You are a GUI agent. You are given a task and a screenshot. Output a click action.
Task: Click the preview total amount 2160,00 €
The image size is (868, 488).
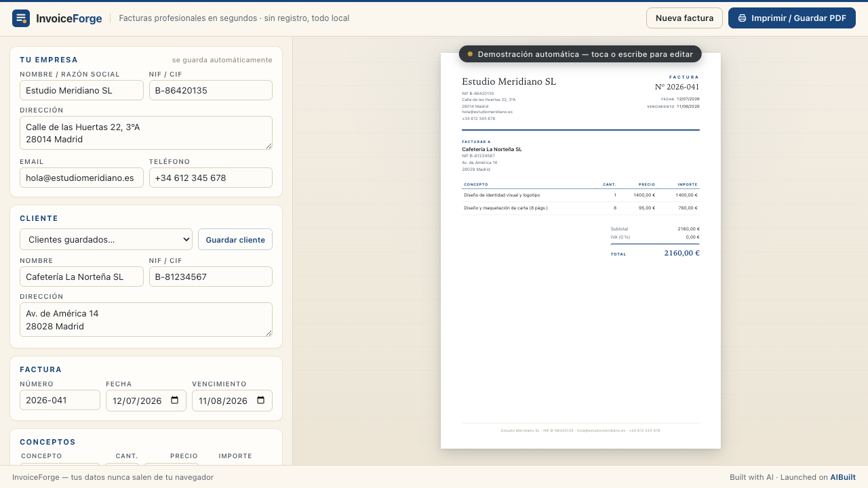click(682, 253)
